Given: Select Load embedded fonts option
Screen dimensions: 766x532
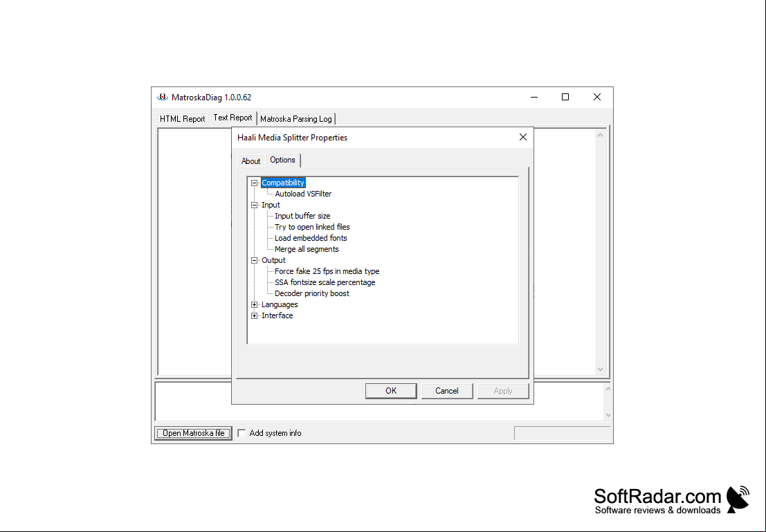Looking at the screenshot, I should point(311,239).
